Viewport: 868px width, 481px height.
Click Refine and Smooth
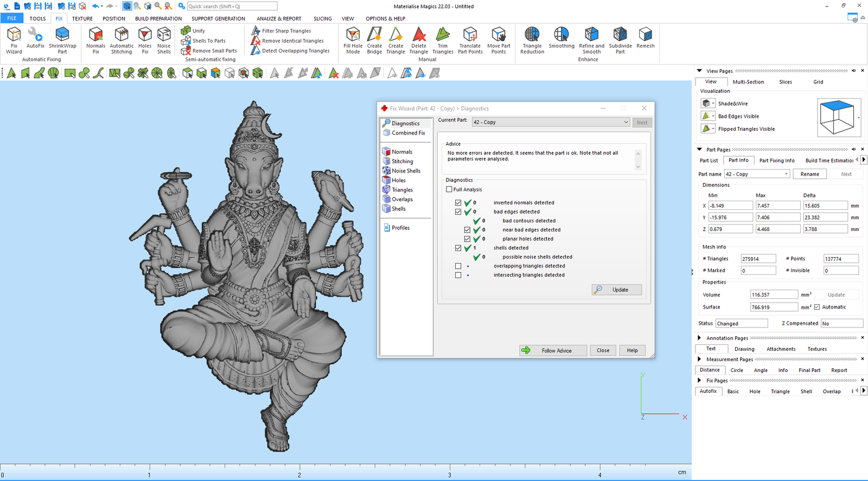click(591, 41)
